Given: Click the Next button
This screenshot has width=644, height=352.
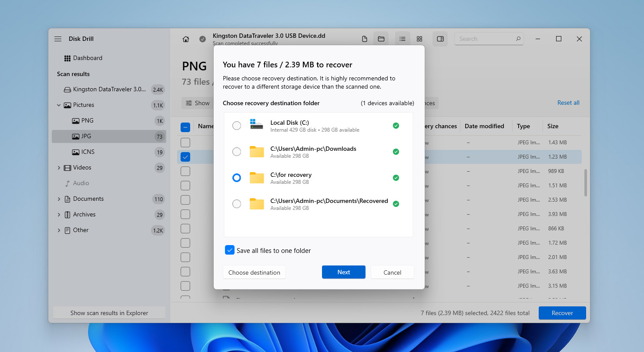Looking at the screenshot, I should (x=343, y=272).
